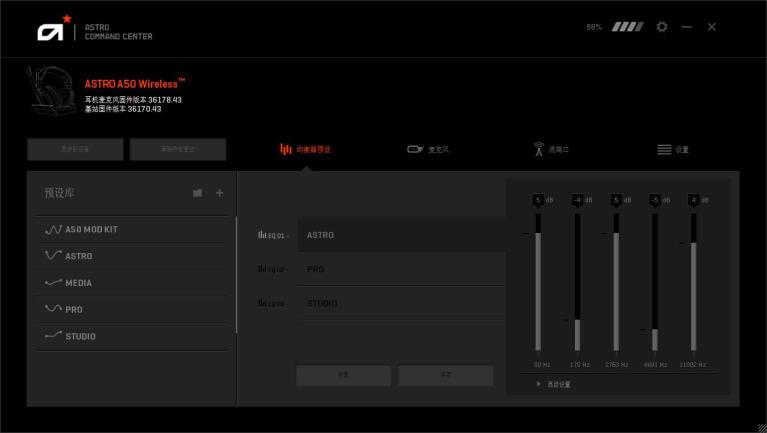
Task: Choose the STUDIO preset from the library
Action: pyautogui.click(x=80, y=337)
